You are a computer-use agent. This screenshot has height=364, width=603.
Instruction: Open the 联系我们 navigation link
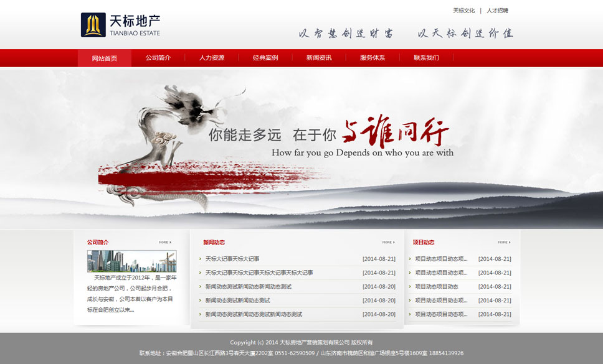pos(426,58)
